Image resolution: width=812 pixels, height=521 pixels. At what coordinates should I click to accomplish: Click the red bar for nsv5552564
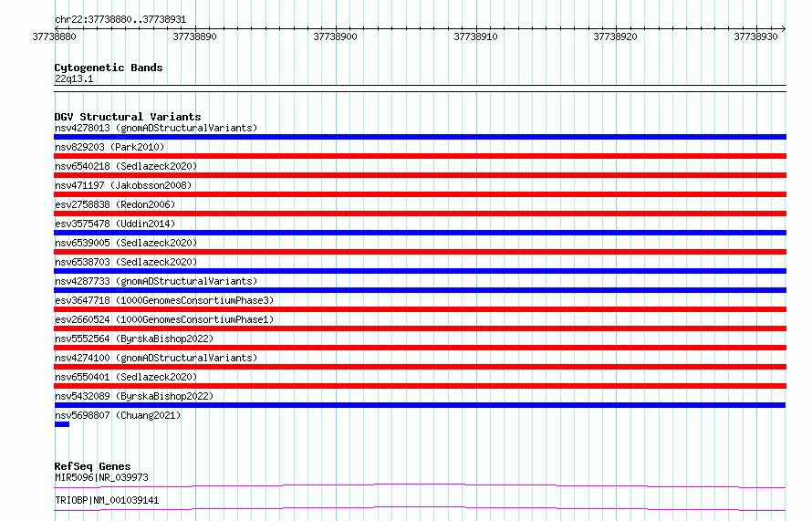420,348
